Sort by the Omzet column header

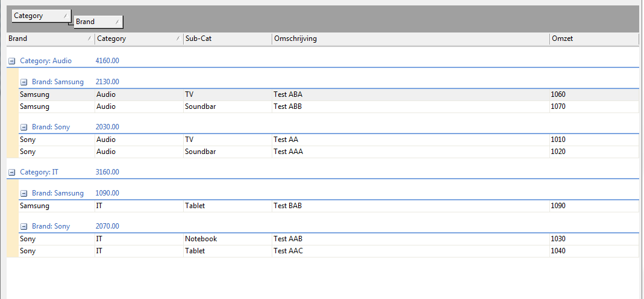593,39
